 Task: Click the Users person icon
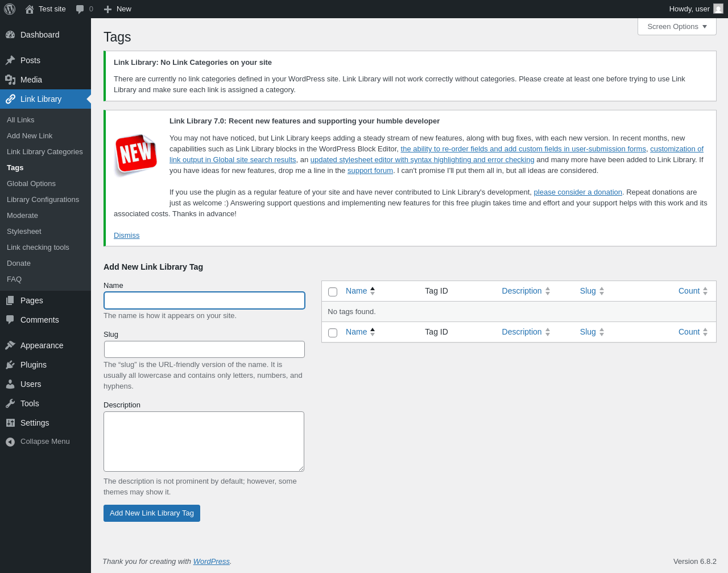[10, 384]
